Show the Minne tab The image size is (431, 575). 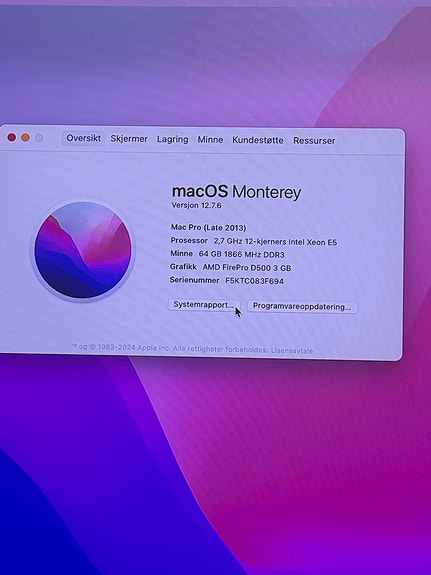click(210, 140)
